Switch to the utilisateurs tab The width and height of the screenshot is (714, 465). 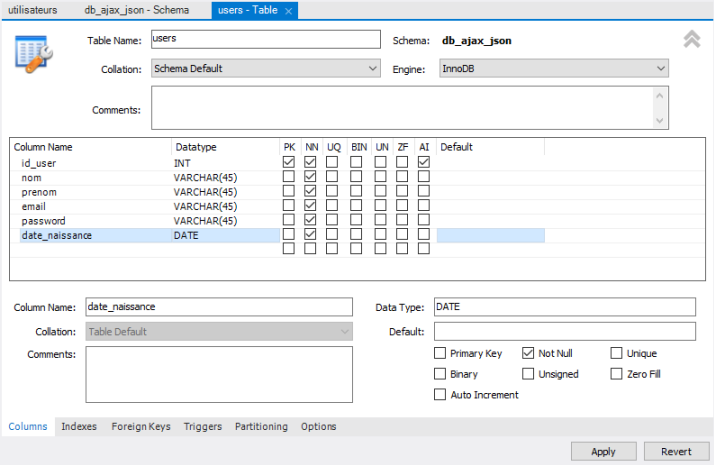coord(33,10)
